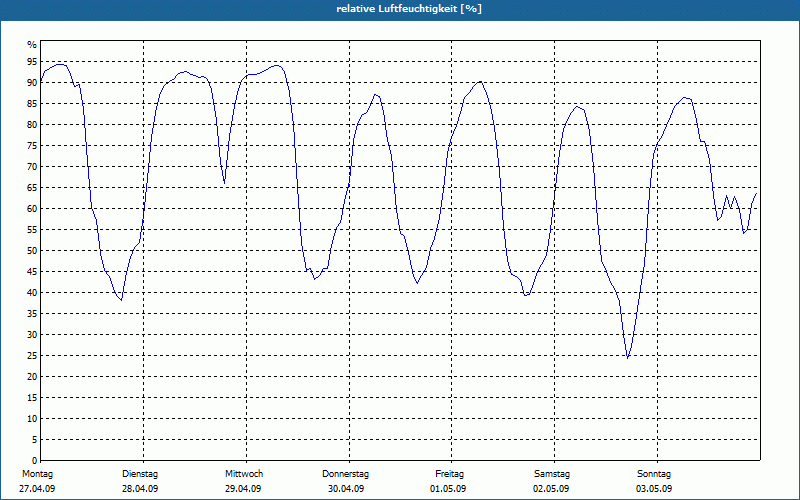Click the 15 y-axis value
Viewport: 800px width, 500px height.
coord(32,398)
